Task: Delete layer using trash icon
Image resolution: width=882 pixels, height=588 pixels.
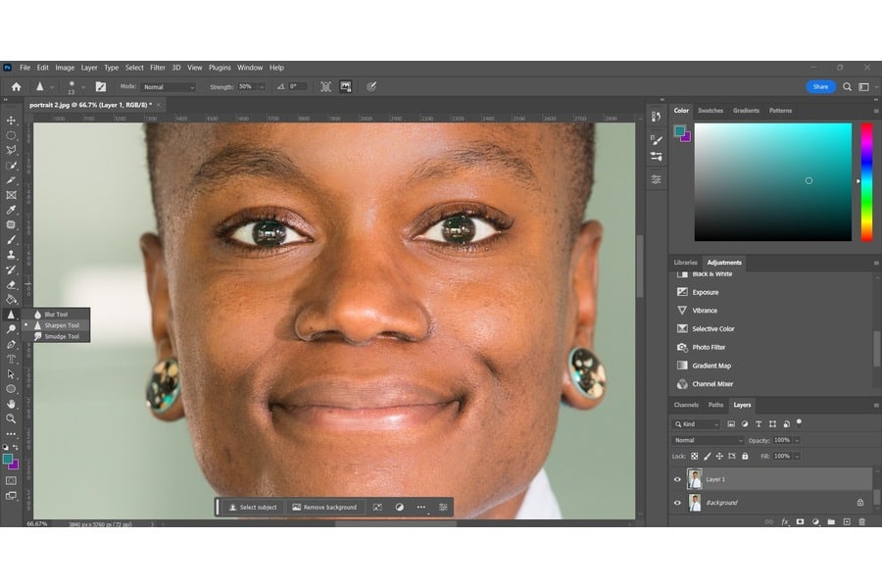Action: [x=861, y=521]
